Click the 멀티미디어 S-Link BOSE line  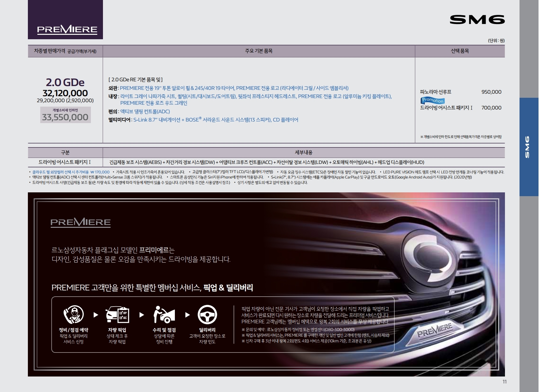tap(203, 120)
